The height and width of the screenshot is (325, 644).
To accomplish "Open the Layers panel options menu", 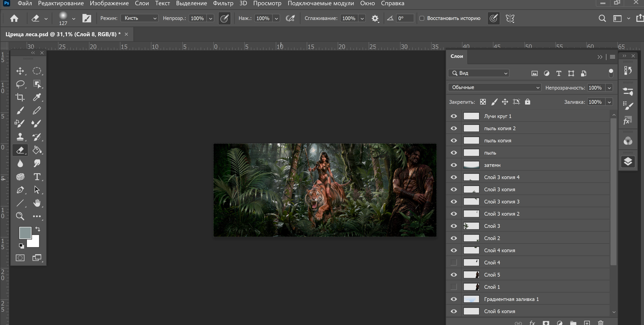I will 612,57.
